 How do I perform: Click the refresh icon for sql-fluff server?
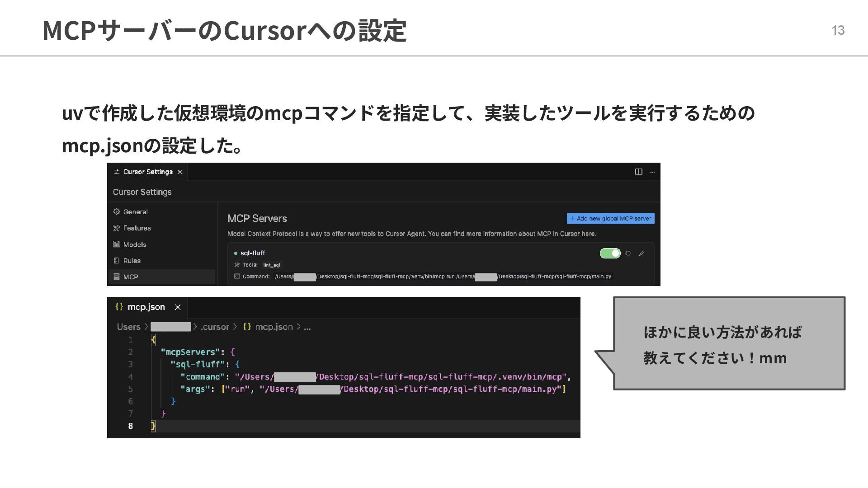point(628,253)
